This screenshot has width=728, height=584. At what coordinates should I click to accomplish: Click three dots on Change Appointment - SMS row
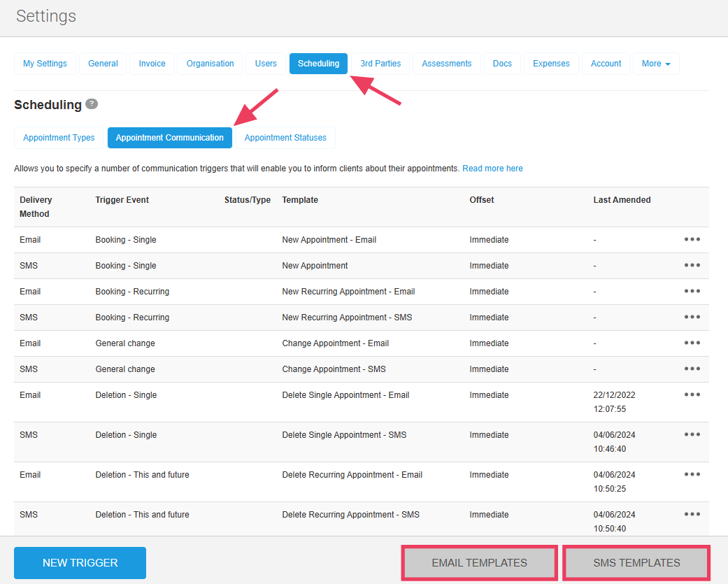coord(692,369)
